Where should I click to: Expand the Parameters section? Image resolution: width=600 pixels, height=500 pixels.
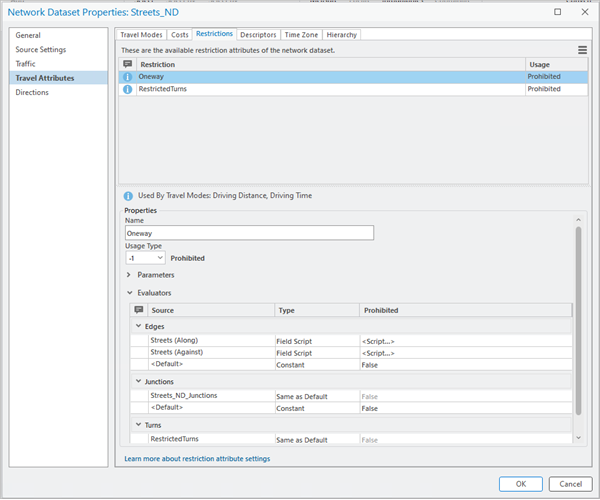130,275
